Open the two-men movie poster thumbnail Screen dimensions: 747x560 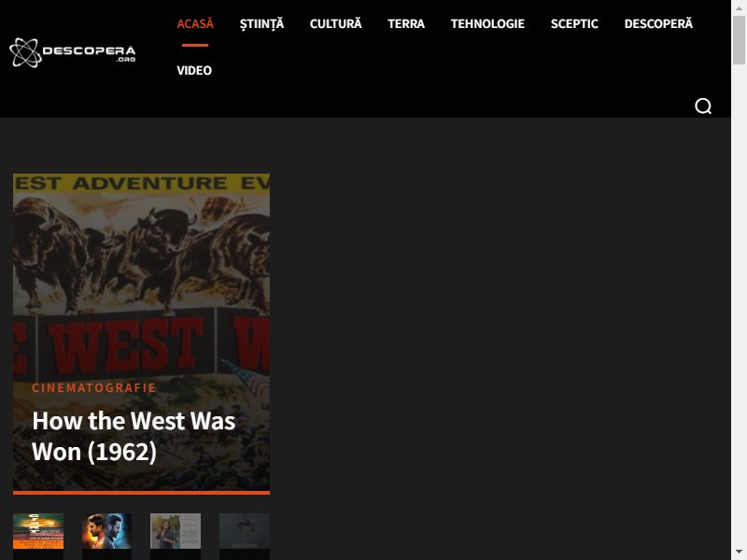pos(106,531)
